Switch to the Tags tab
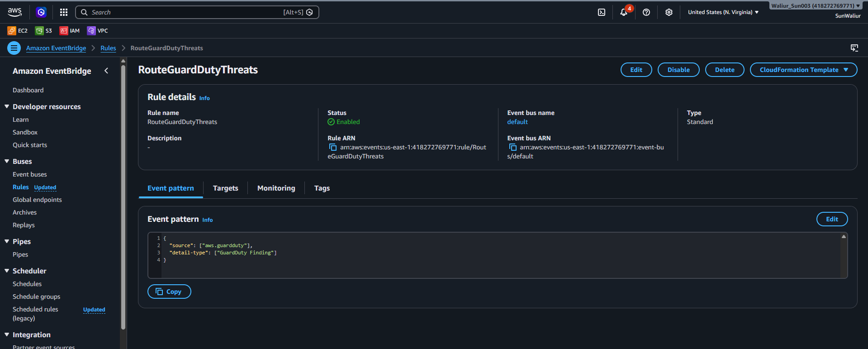 point(322,188)
